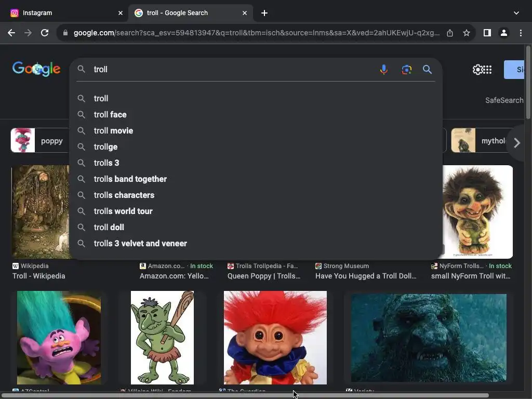Screen dimensions: 532x399
Task: Click the site lock icon in address bar
Action: point(65,33)
